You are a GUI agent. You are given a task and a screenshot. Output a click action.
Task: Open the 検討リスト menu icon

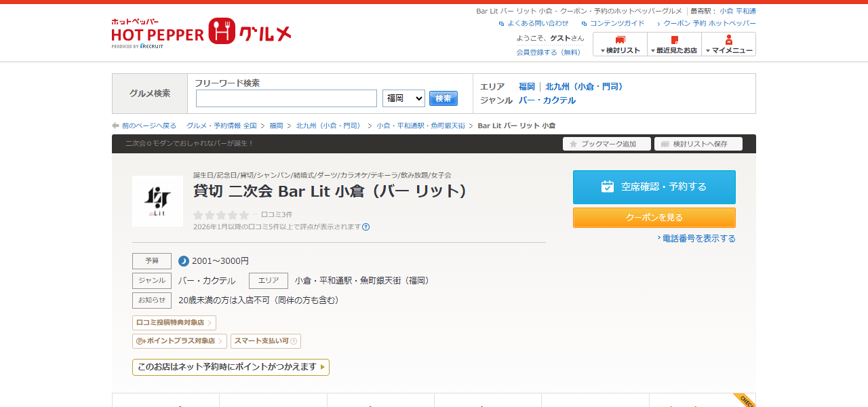click(620, 40)
